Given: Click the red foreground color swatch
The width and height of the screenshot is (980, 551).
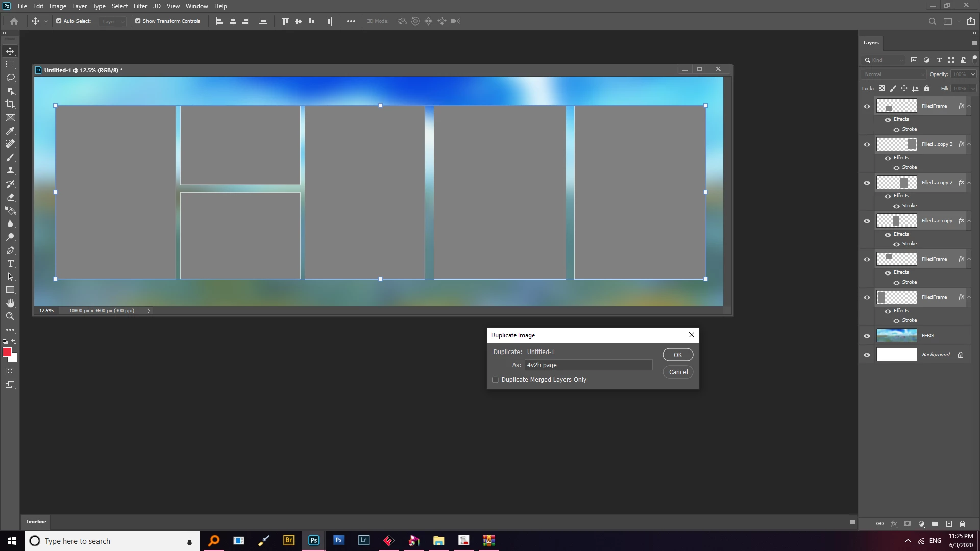Looking at the screenshot, I should coord(7,352).
